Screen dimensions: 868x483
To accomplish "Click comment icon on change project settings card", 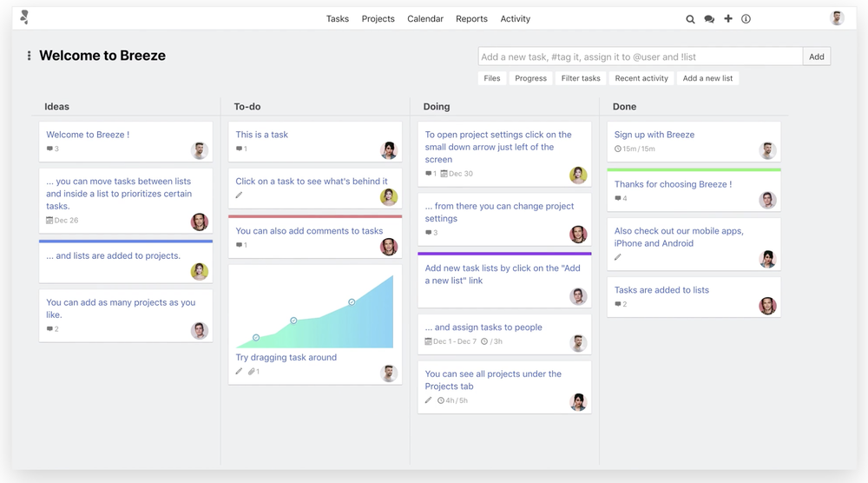I will (429, 233).
